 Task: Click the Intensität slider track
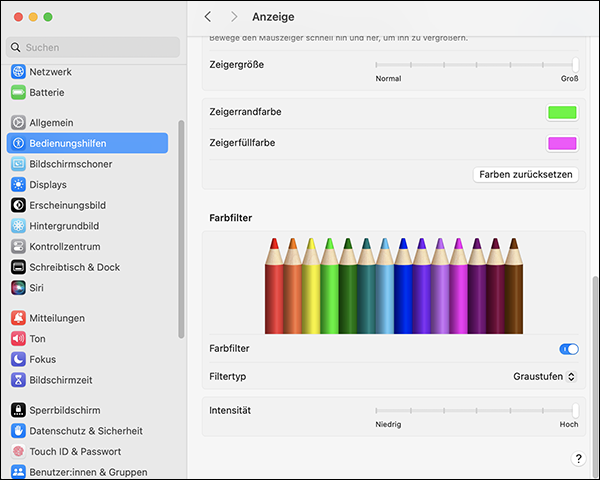pyautogui.click(x=475, y=410)
